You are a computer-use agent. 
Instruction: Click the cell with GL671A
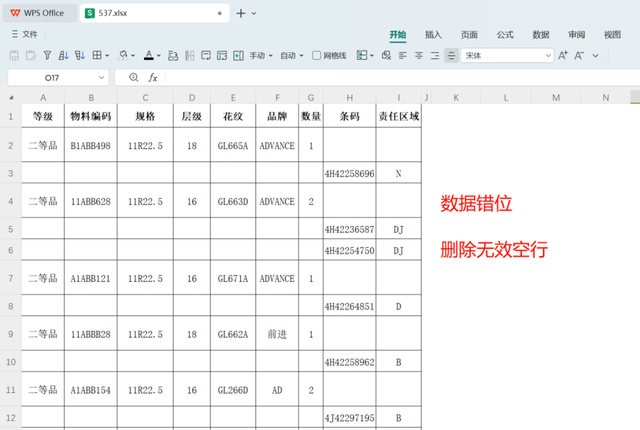pos(233,278)
